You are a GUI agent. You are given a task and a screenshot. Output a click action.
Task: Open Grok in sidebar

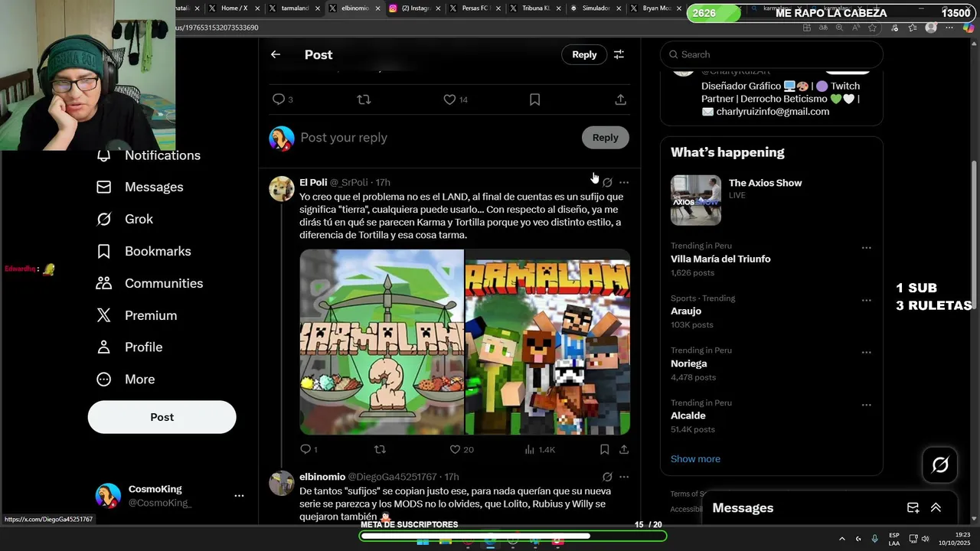(125, 219)
